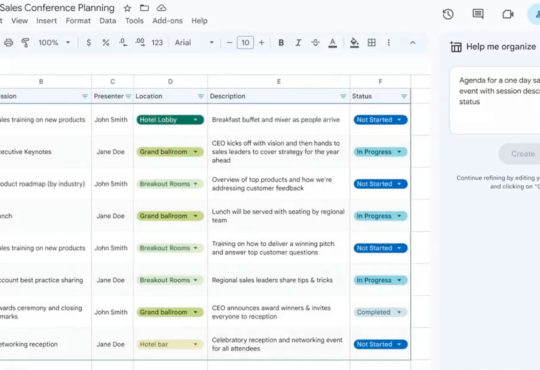This screenshot has width=540, height=370.
Task: Toggle bold formatting
Action: point(281,43)
